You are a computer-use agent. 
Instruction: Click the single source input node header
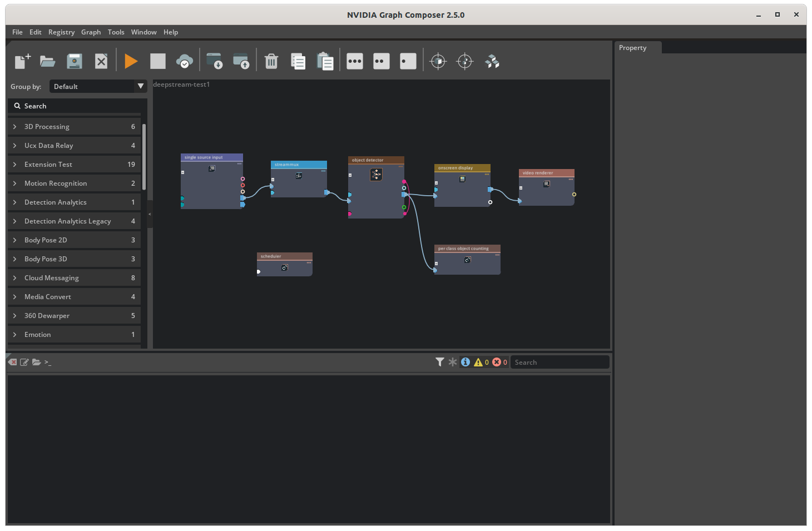tap(212, 157)
